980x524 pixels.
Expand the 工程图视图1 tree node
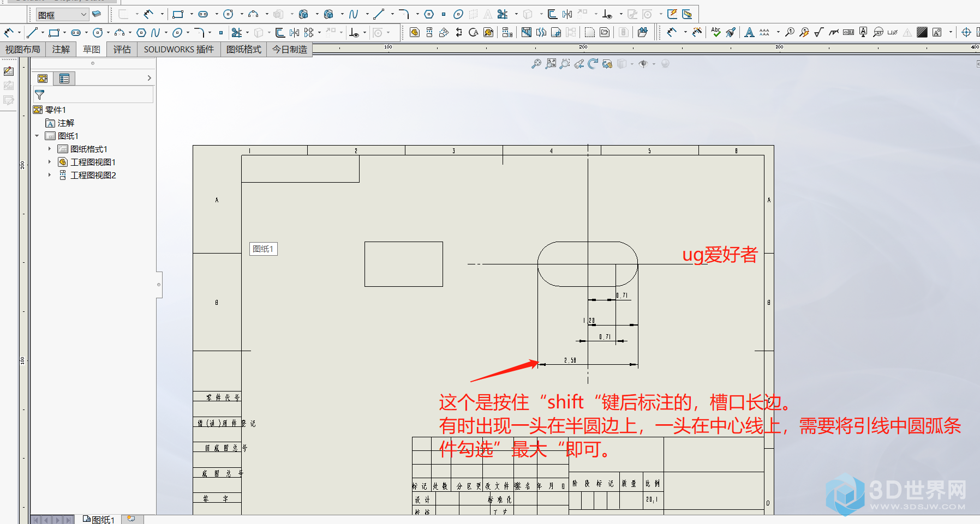click(50, 162)
